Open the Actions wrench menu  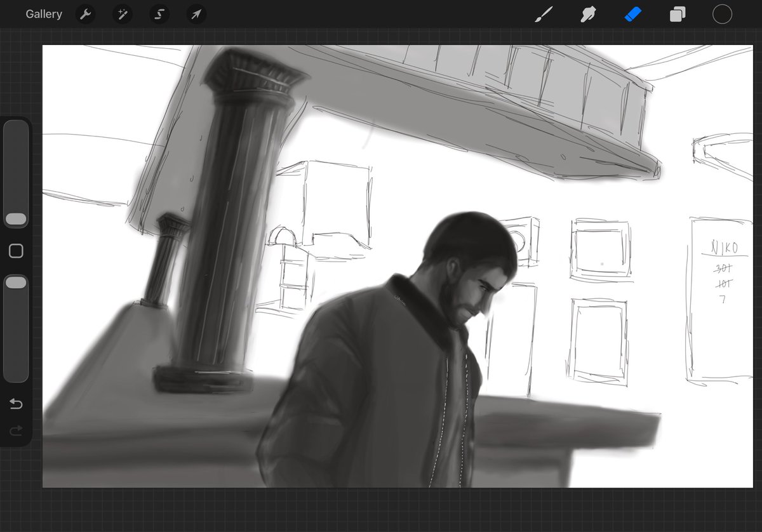point(85,15)
